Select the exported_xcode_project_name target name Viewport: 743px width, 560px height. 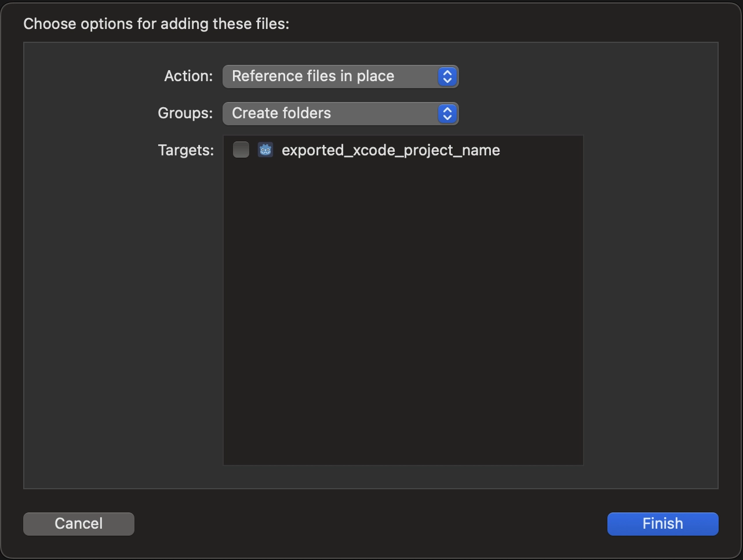(391, 150)
